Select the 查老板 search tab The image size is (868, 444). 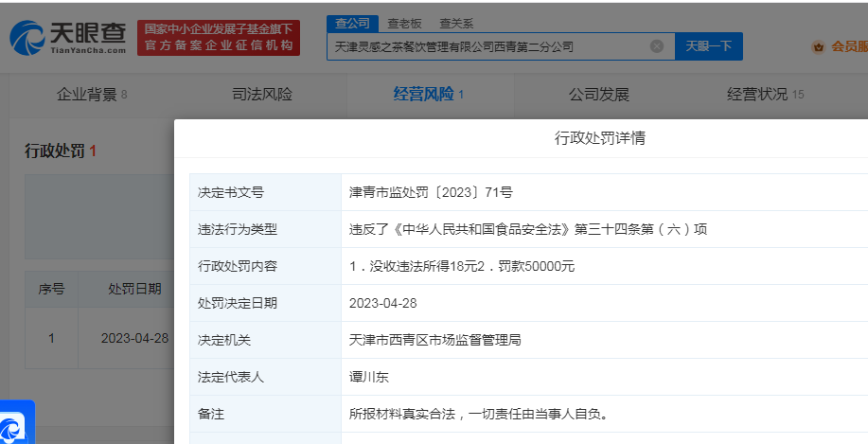405,24
